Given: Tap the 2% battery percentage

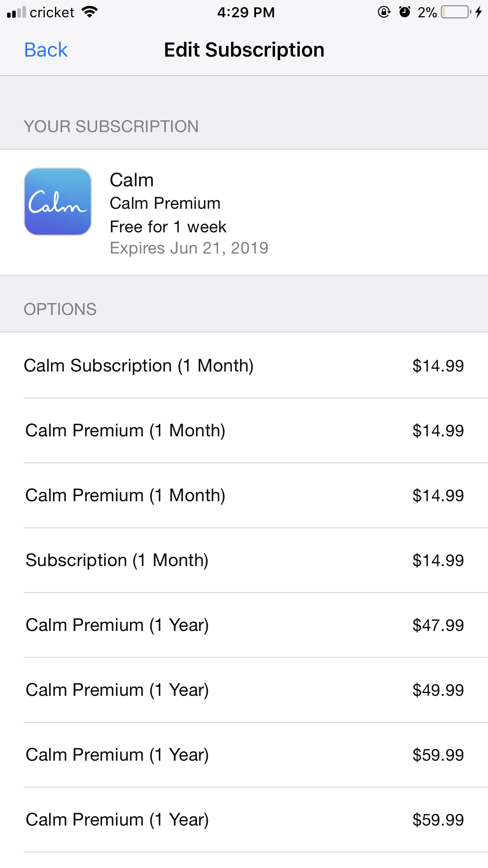Looking at the screenshot, I should click(x=427, y=13).
